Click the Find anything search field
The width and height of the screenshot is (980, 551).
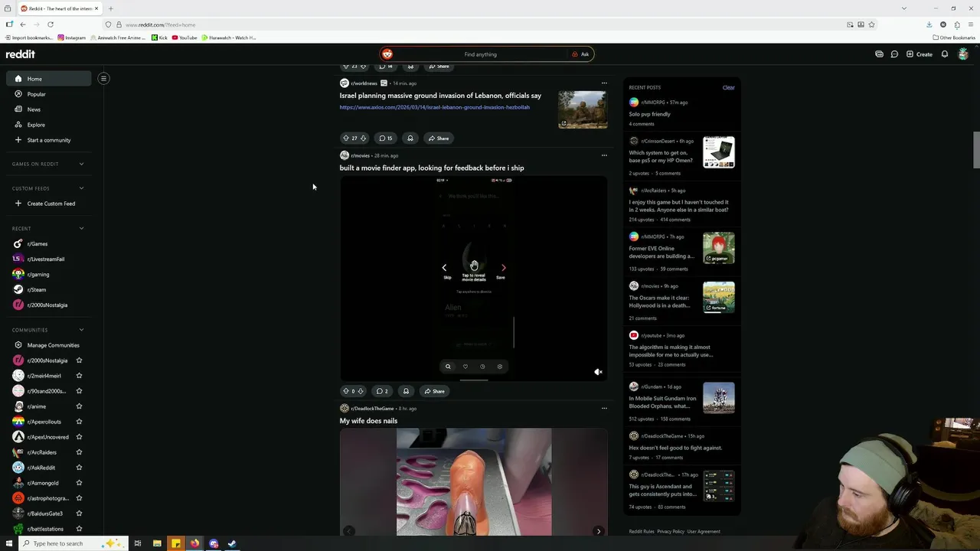point(480,54)
